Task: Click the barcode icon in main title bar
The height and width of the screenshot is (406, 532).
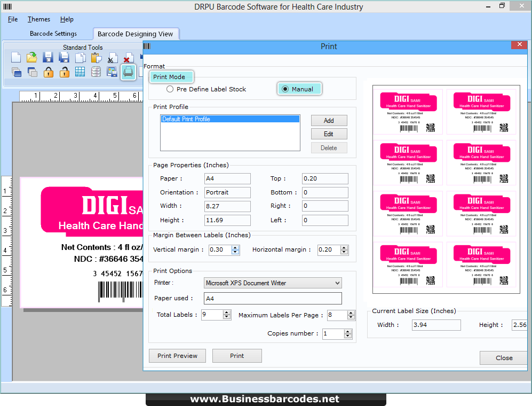Action: (7, 6)
